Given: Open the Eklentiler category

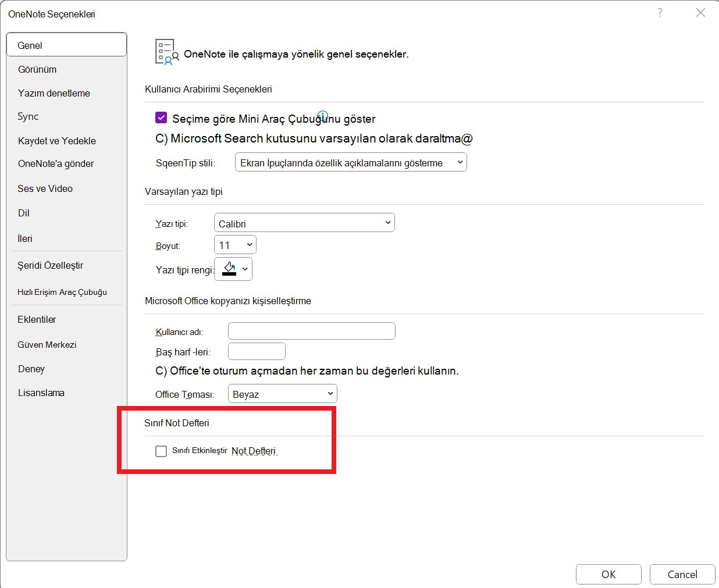Looking at the screenshot, I should pos(37,319).
